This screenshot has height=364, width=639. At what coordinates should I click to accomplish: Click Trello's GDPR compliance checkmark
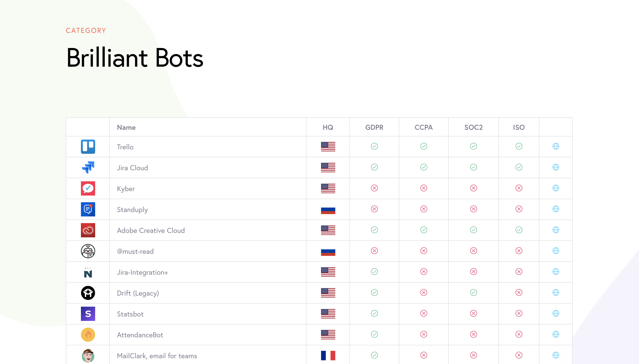(x=374, y=146)
